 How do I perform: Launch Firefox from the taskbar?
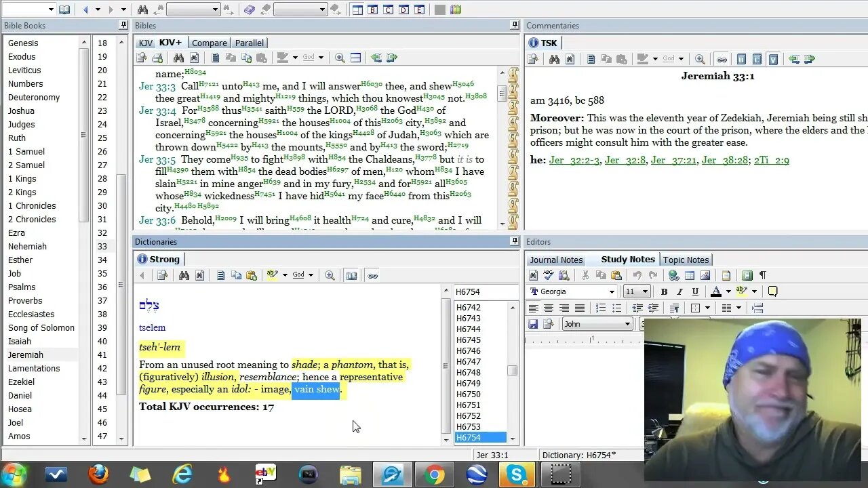point(98,474)
